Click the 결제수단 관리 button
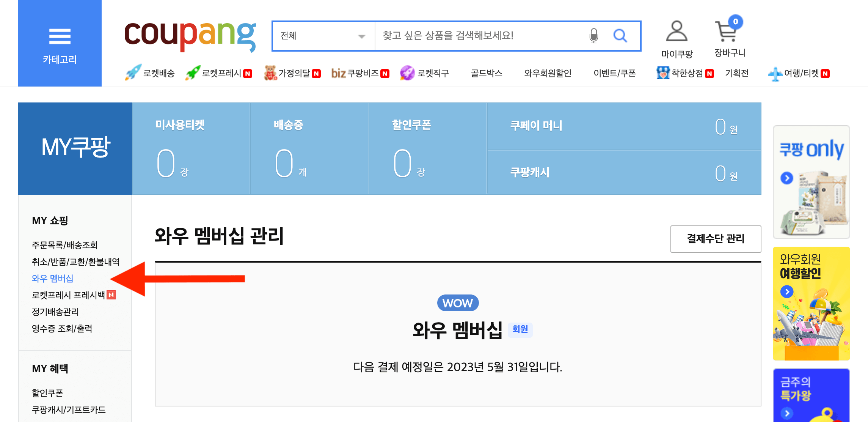868x422 pixels. [x=715, y=239]
